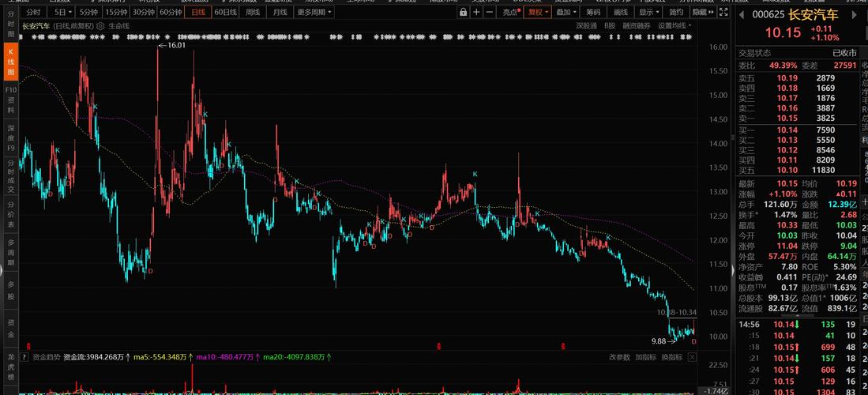Close the 资金趋势 indicator panel
The height and width of the screenshot is (395, 868).
click(x=691, y=357)
